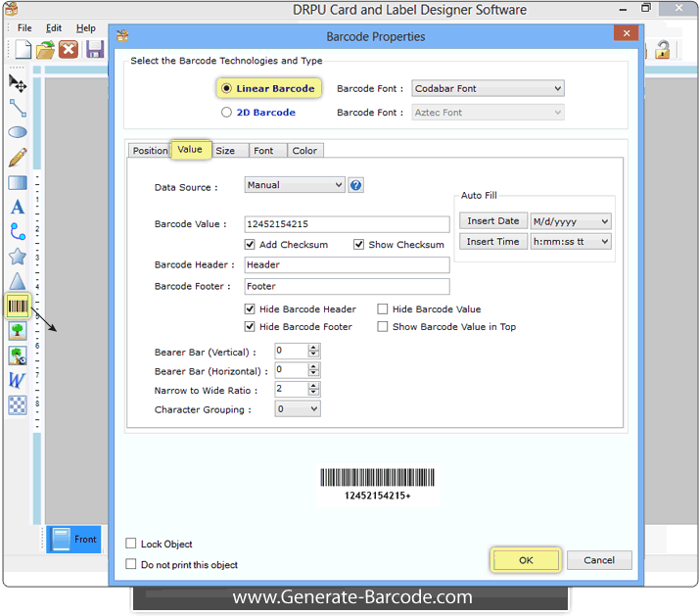Click the Open folder icon
The width and height of the screenshot is (699, 616).
click(45, 50)
